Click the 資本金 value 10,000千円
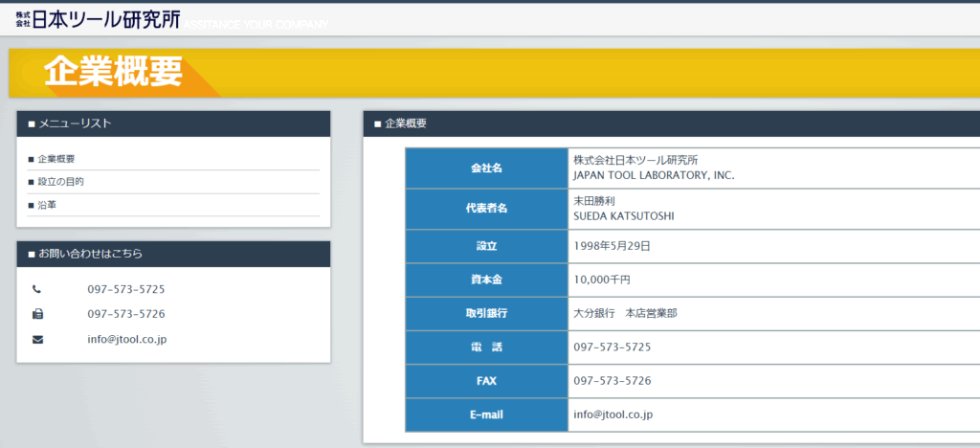This screenshot has width=980, height=448. [602, 280]
